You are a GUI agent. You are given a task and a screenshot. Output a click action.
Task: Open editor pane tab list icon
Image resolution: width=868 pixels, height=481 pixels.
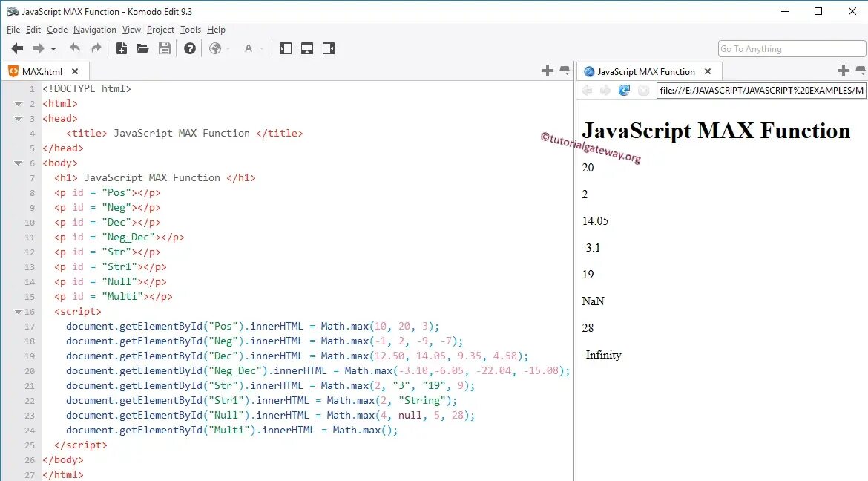pyautogui.click(x=565, y=71)
